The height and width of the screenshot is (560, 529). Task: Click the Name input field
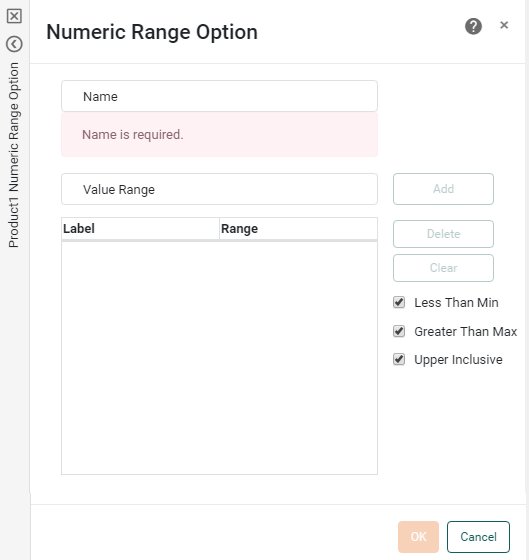[219, 96]
